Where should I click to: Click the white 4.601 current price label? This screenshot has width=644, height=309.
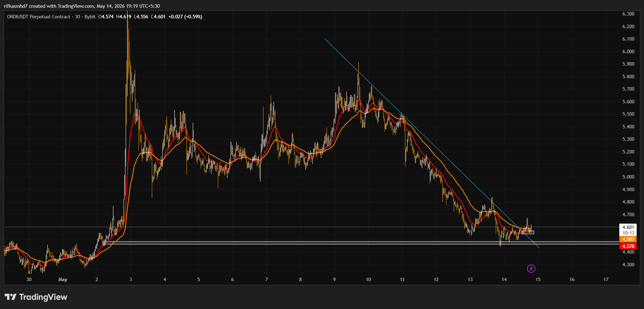(x=628, y=227)
